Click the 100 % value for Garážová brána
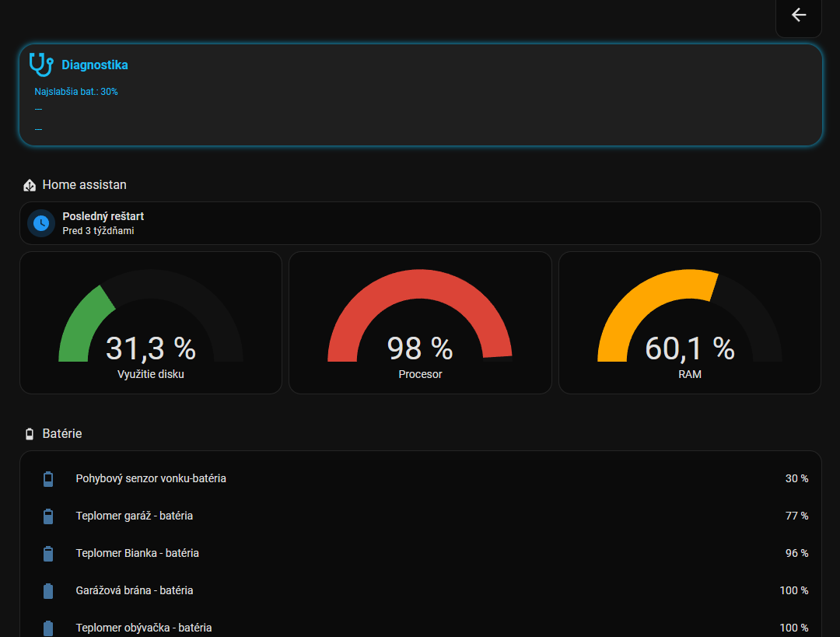The image size is (840, 637). click(x=793, y=591)
